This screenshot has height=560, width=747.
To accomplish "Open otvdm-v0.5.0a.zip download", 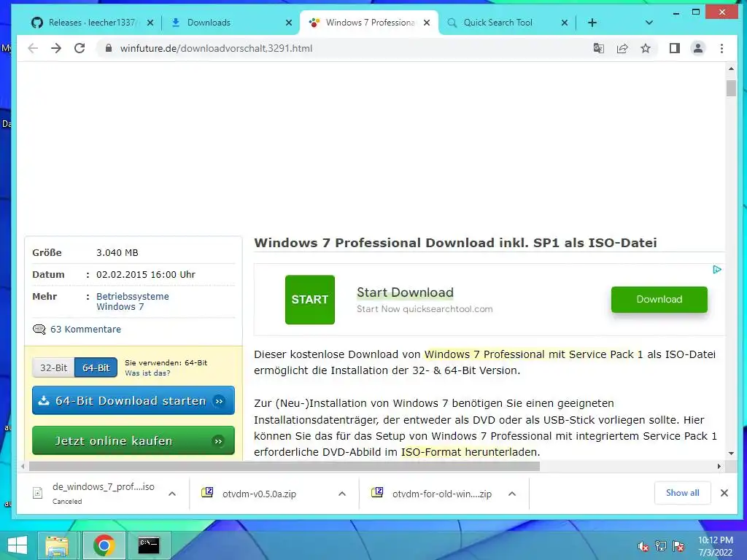I will 260,494.
